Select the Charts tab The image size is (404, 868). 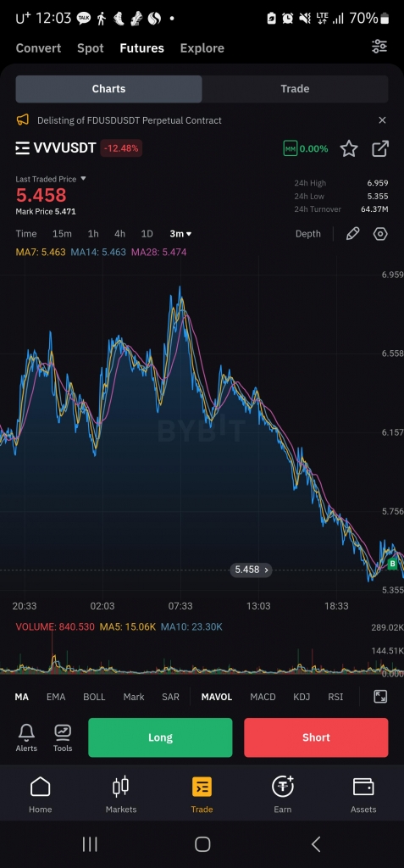click(x=108, y=88)
